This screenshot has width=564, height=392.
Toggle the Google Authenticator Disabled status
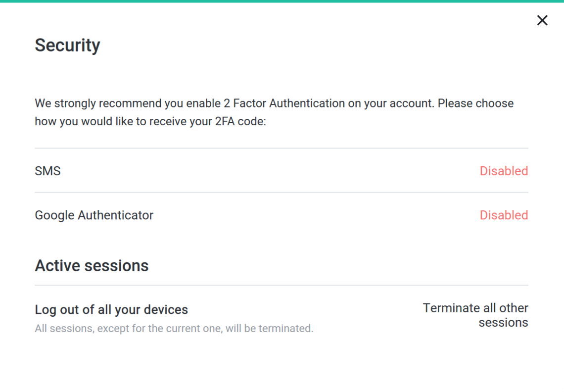[x=504, y=215]
